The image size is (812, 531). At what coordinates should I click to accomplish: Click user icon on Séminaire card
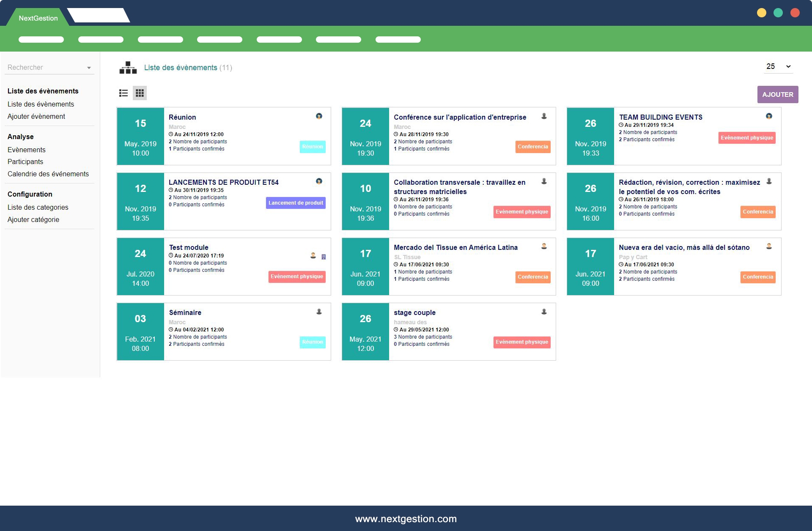(319, 312)
